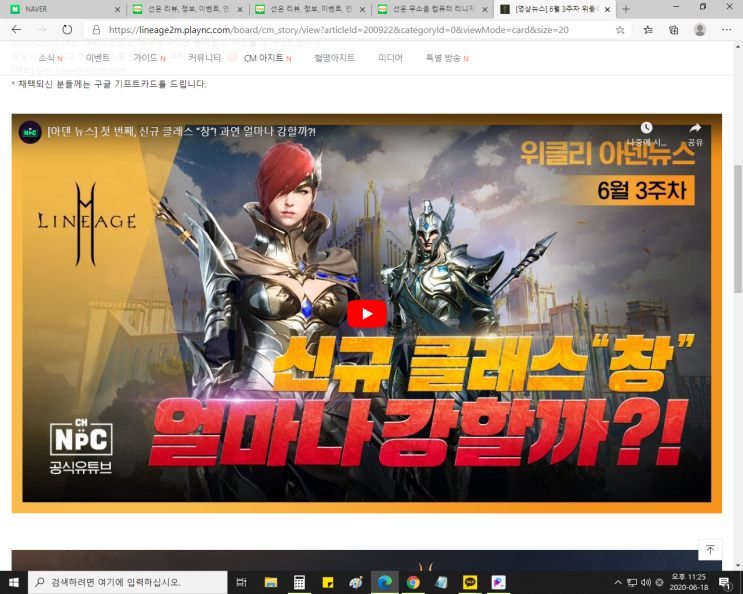Open the taskbar clock and date
This screenshot has width=743, height=594.
pos(689,582)
